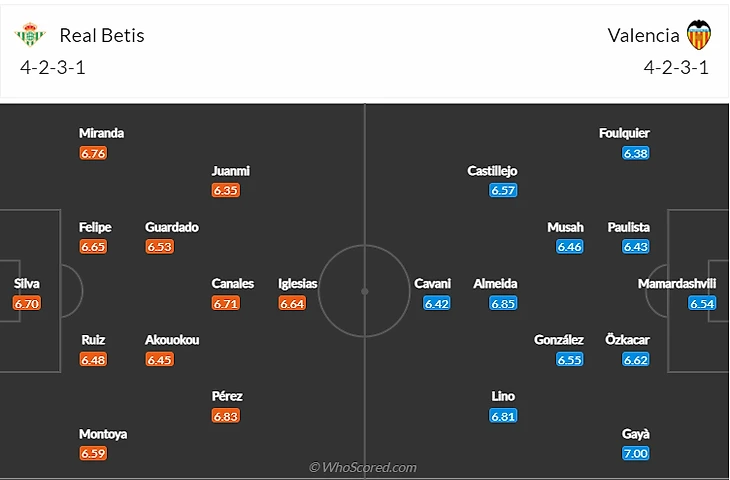
Task: Click the Real Betis club crest
Action: pyautogui.click(x=30, y=36)
